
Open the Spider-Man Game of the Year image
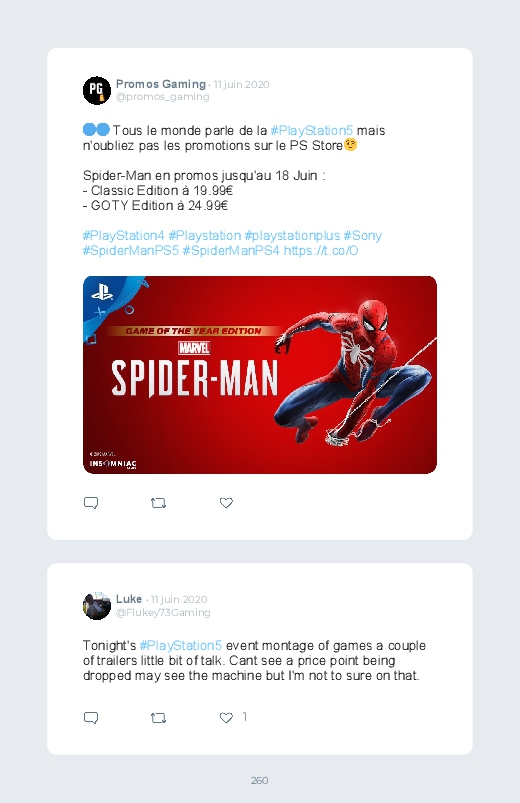(x=260, y=375)
